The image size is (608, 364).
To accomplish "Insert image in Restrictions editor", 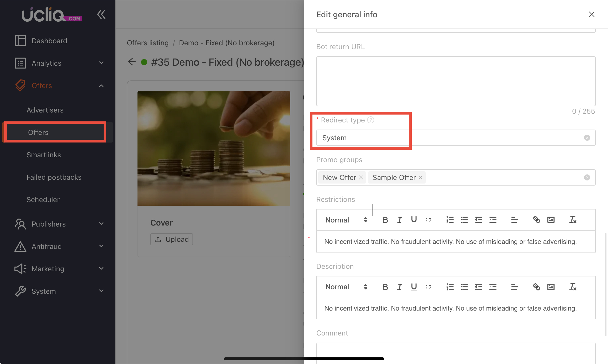I will (x=551, y=220).
